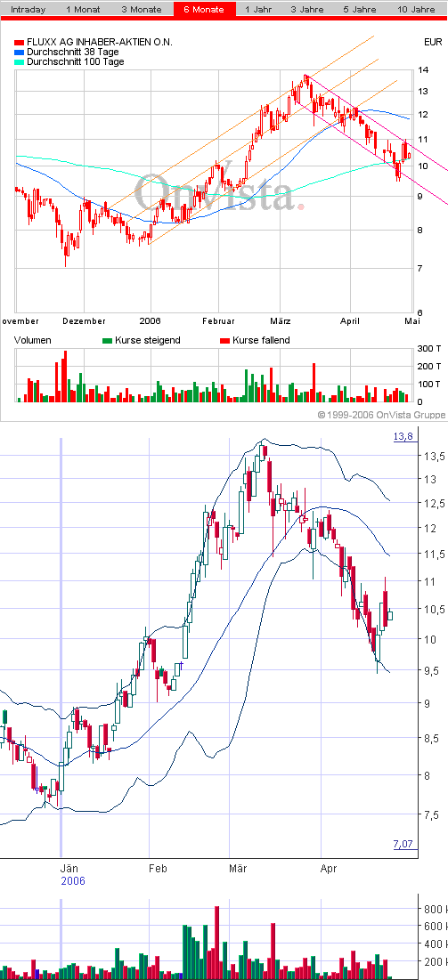The height and width of the screenshot is (980, 448).
Task: Click the EUR currency label
Action: 433,43
